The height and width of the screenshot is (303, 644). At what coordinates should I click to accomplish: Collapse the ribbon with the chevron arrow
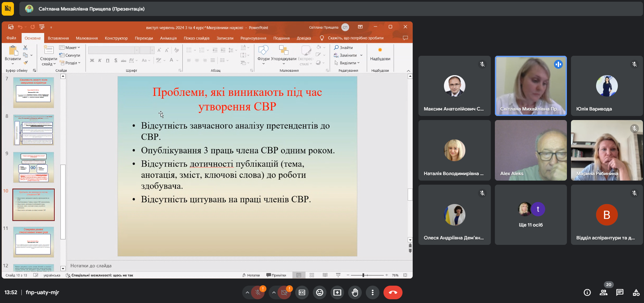click(408, 71)
